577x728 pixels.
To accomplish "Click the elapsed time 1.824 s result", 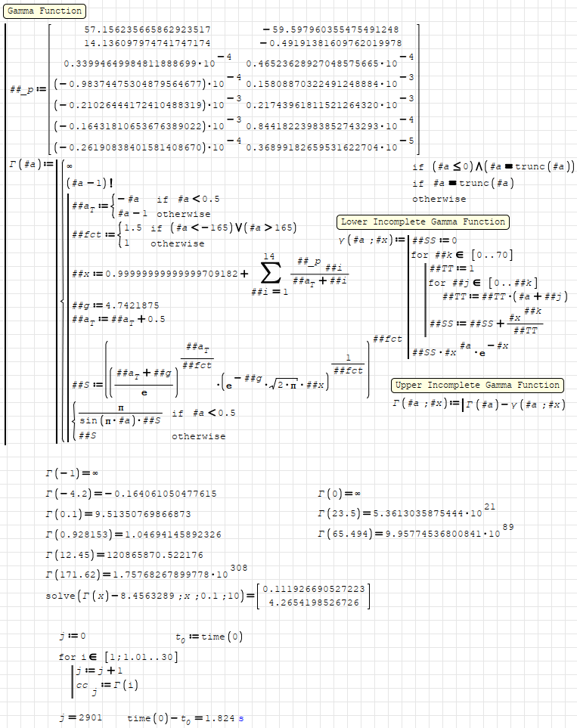I will pos(185,717).
